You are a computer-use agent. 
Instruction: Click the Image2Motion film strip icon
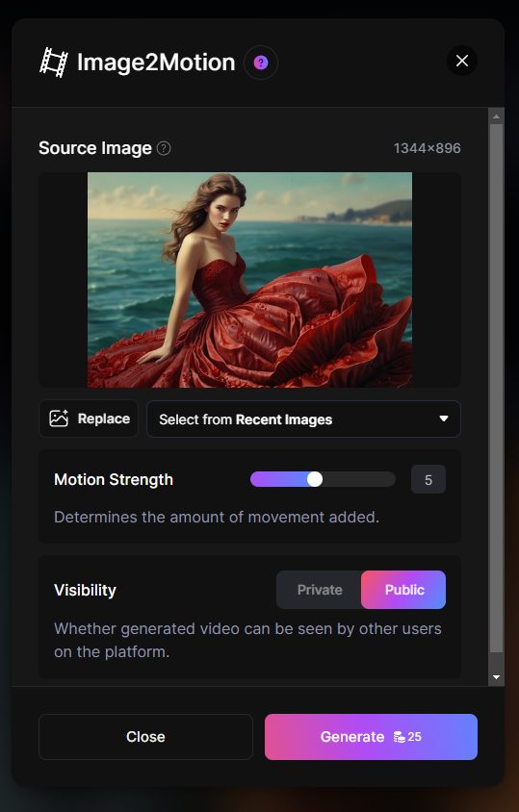coord(54,63)
